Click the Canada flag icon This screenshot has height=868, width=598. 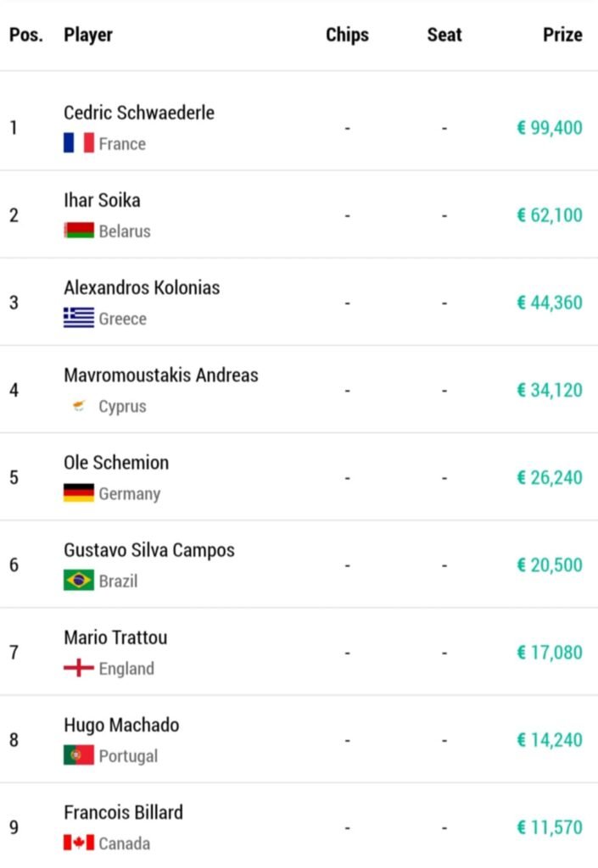78,843
